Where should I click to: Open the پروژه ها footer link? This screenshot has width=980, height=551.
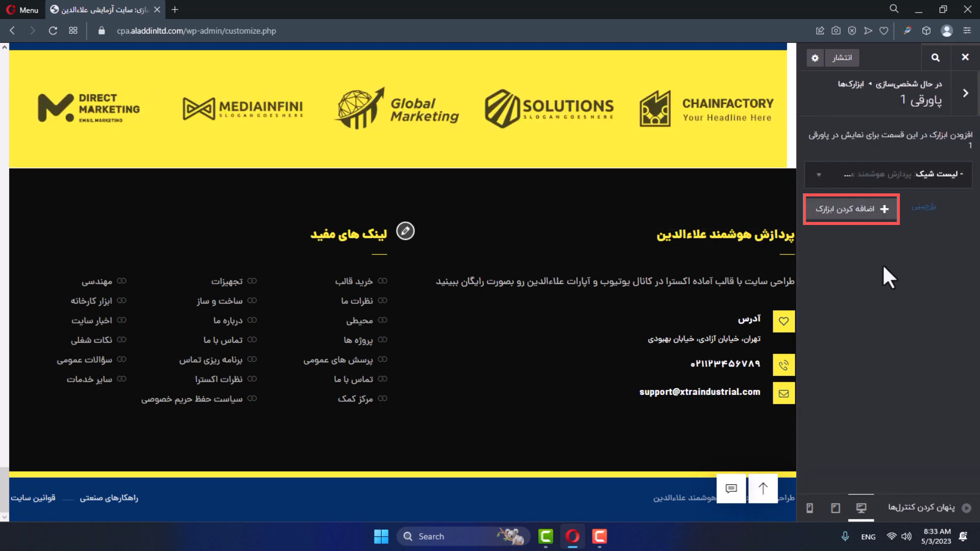click(358, 340)
